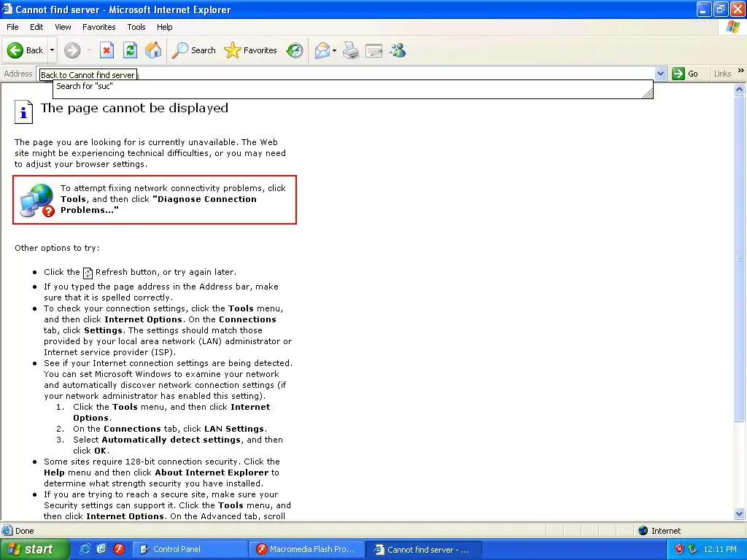Click the green Back arrow button

tap(15, 50)
